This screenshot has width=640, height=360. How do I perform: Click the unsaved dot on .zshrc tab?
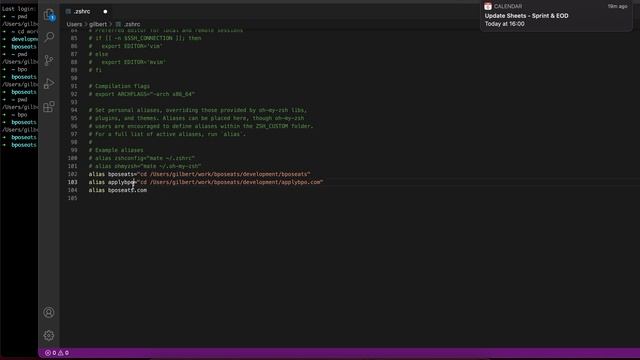105,11
